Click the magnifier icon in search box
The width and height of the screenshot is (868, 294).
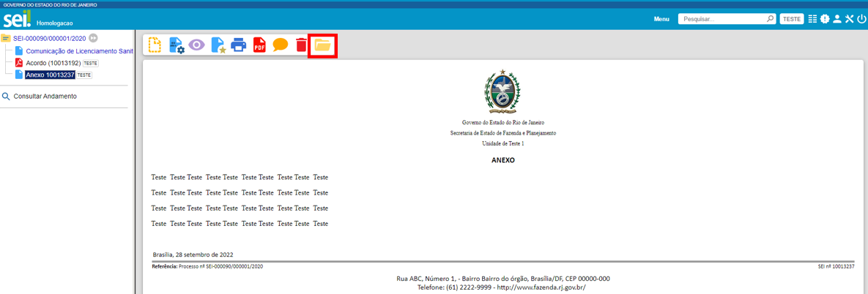pyautogui.click(x=770, y=19)
